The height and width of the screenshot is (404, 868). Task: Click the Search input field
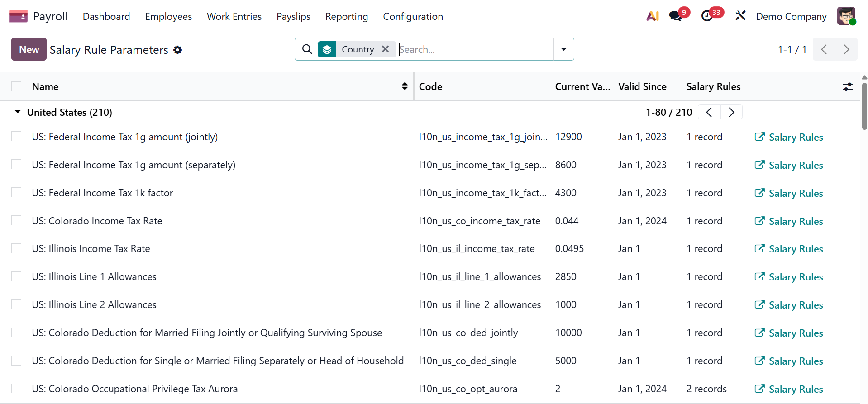click(x=475, y=49)
